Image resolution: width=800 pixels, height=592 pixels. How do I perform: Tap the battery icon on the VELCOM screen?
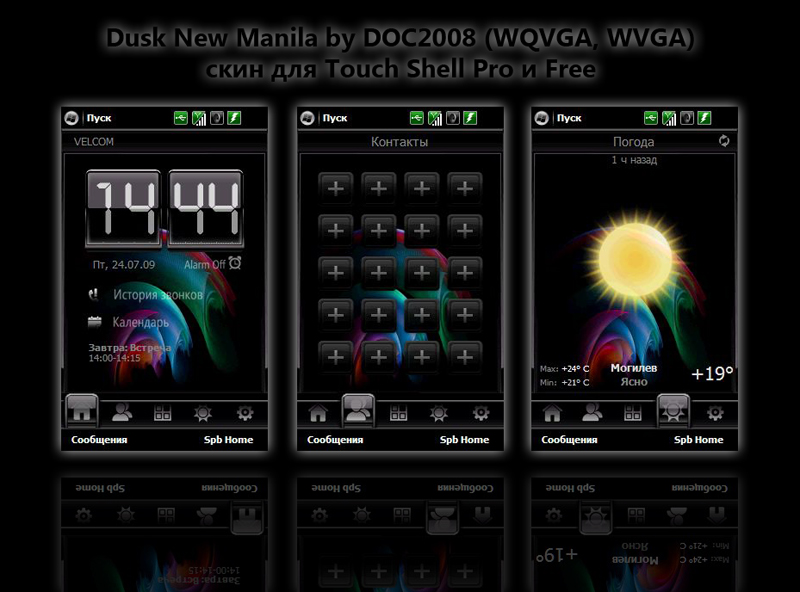click(x=234, y=118)
